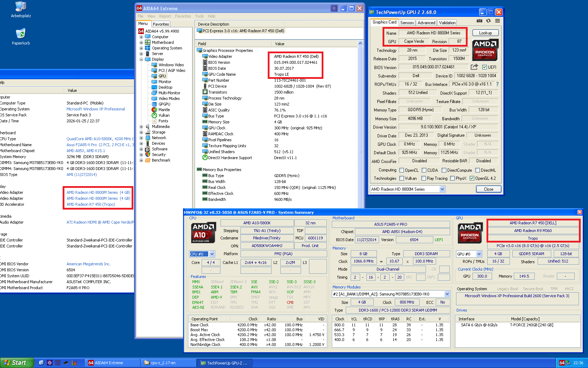Toggle the UEFI checkbox in GPU-Z
This screenshot has height=368, width=588.
485,67
